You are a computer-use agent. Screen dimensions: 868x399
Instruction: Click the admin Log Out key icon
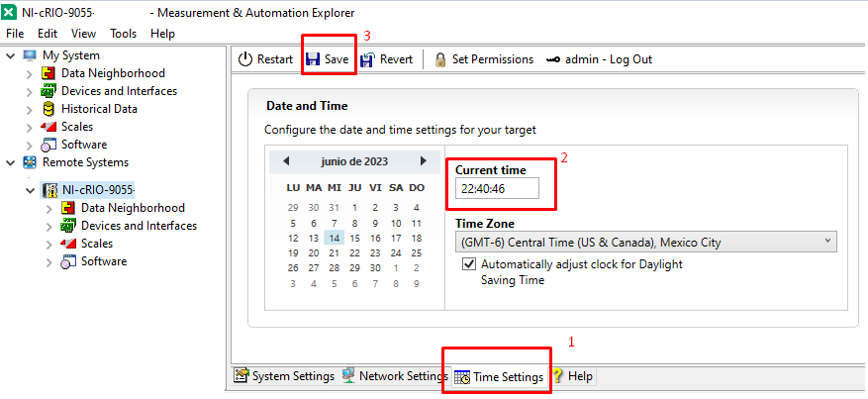coord(553,59)
